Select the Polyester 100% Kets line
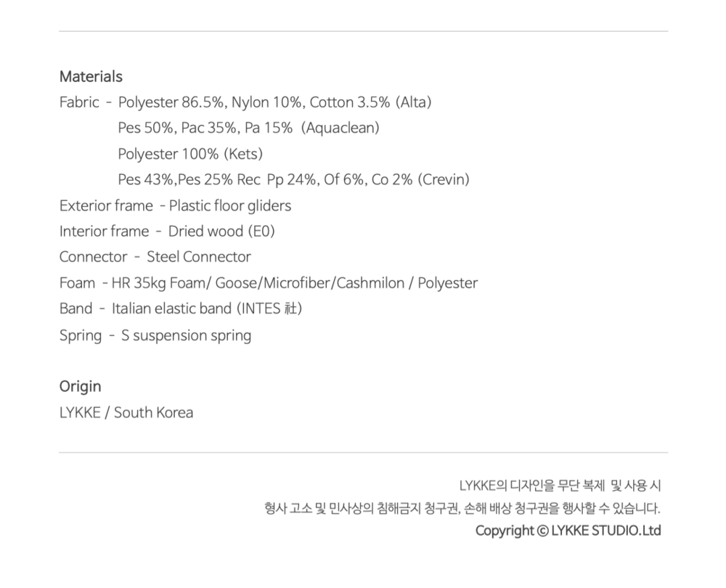 click(x=189, y=154)
